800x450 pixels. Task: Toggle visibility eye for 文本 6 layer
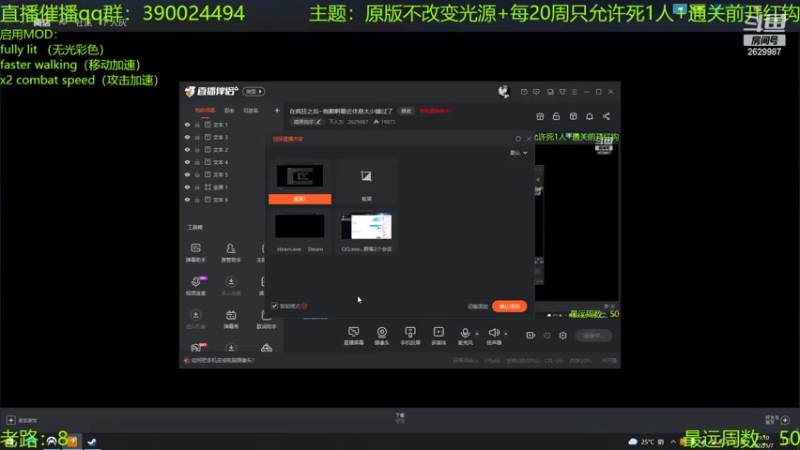click(187, 199)
